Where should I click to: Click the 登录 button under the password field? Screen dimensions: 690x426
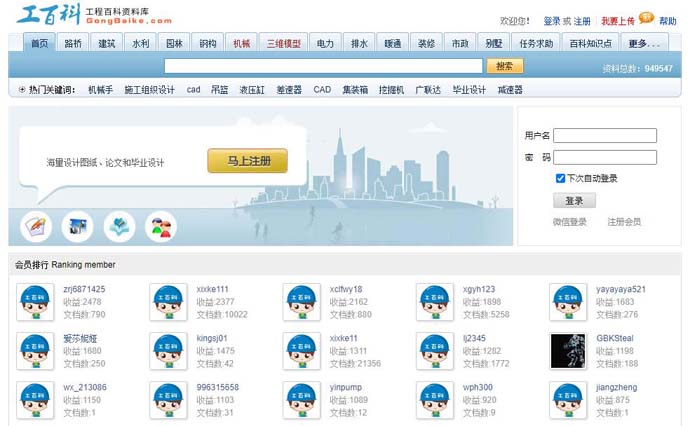574,200
